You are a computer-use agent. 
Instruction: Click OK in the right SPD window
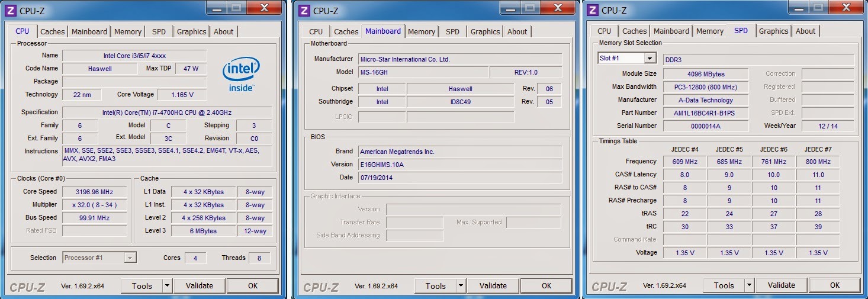tap(835, 285)
